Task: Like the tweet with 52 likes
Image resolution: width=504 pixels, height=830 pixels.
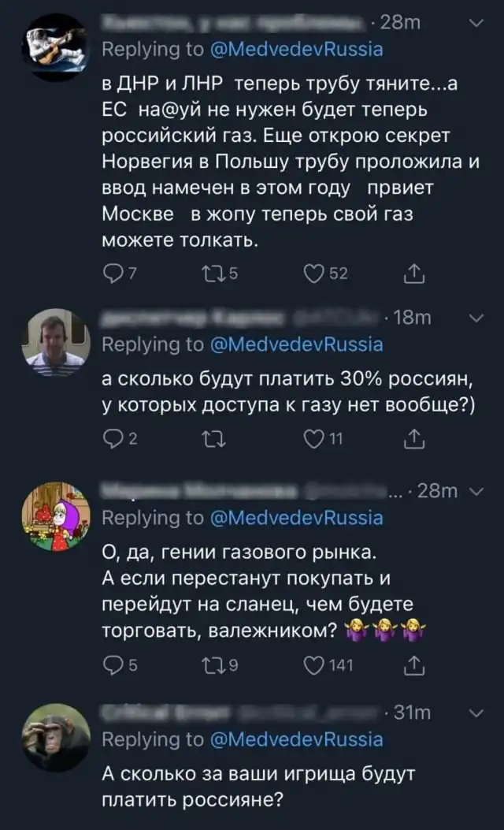Action: tap(313, 273)
